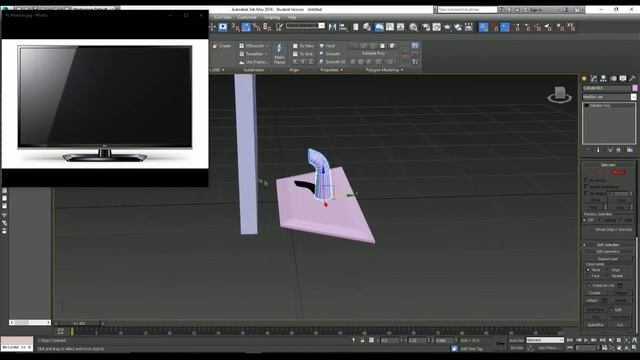Click the Repeat Last button
Image resolution: width=640 pixels, height=360 pixels.
[x=607, y=259]
